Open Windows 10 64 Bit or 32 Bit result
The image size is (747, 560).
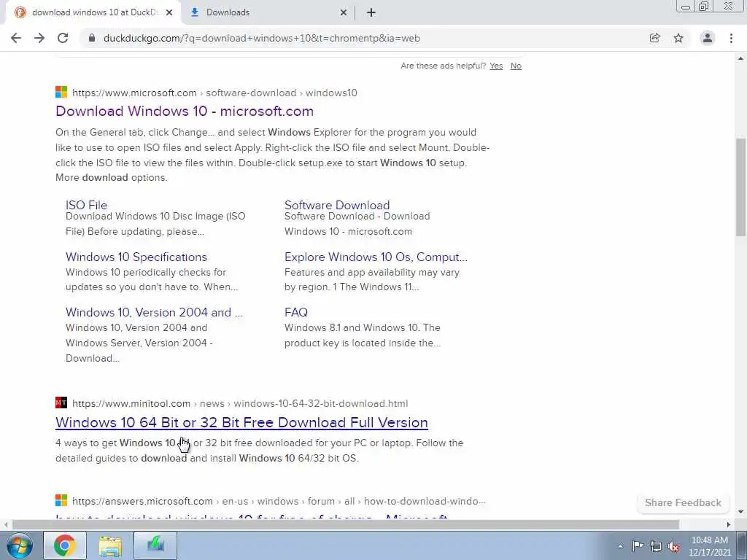(x=241, y=422)
